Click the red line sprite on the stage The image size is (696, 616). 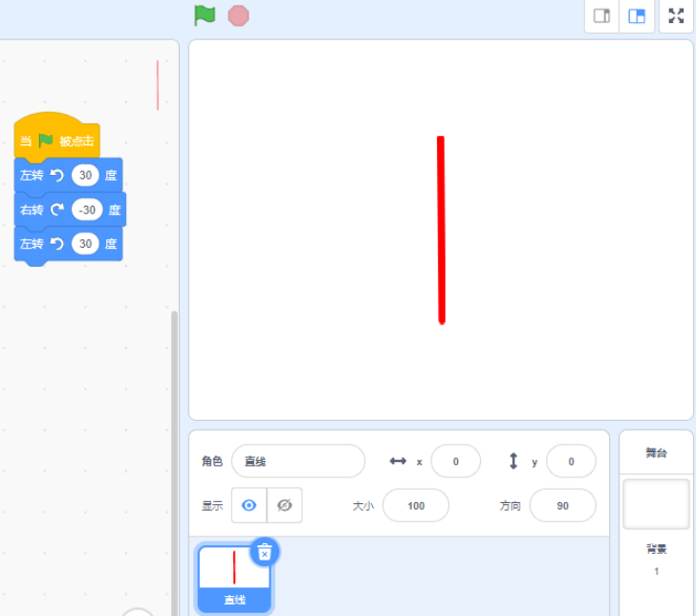(x=441, y=231)
